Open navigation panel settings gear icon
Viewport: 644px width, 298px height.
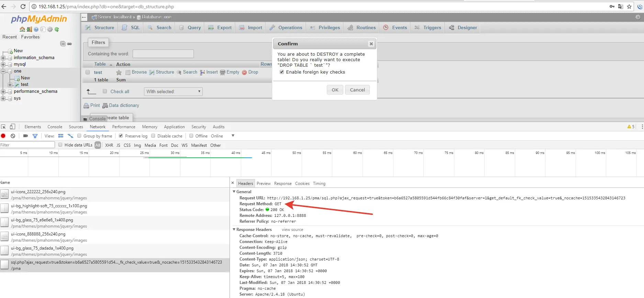point(50,29)
